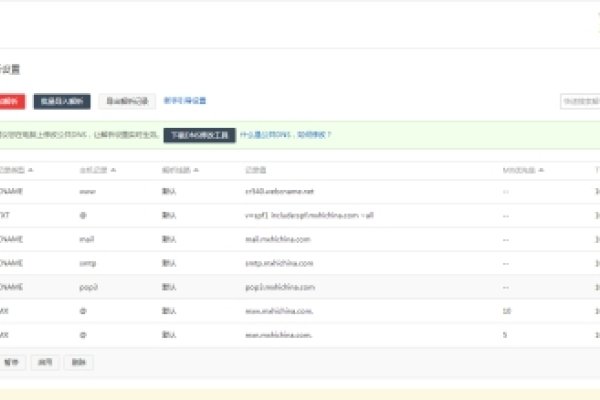
Task: Click the enable button below the table
Action: (x=45, y=362)
